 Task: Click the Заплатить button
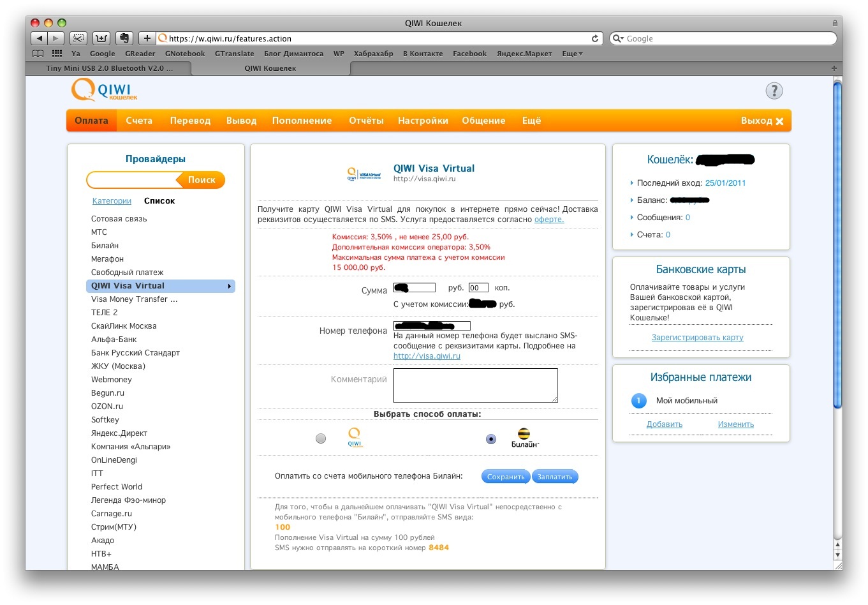coord(555,477)
